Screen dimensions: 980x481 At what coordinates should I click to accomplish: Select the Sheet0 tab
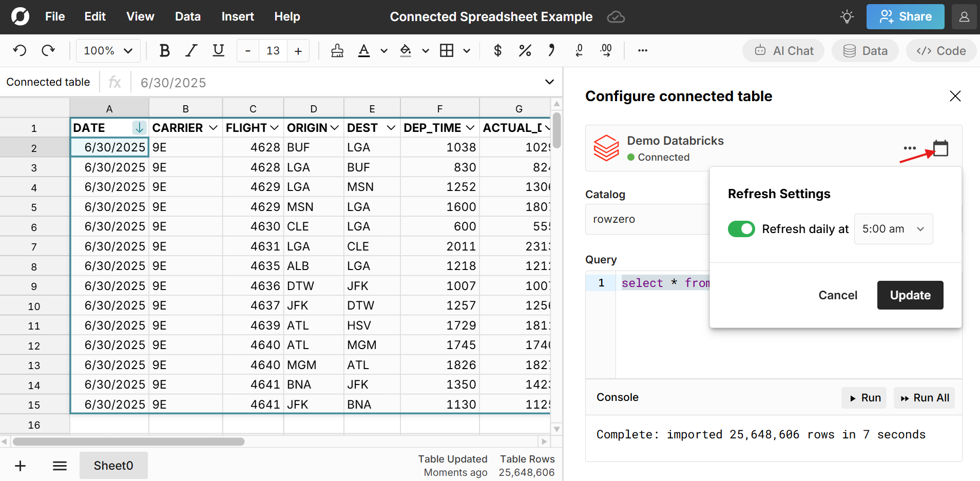113,465
